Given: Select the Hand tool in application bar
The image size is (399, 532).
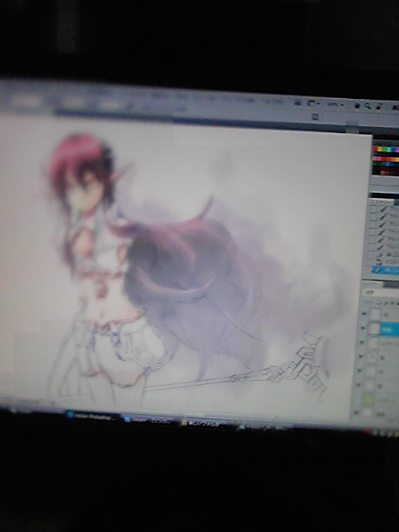Looking at the screenshot, I should [357, 106].
